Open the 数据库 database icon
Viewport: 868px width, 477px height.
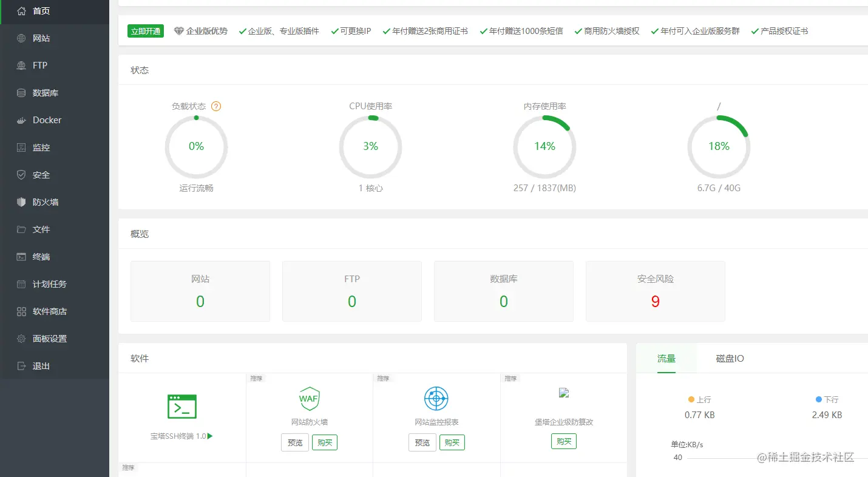(21, 93)
